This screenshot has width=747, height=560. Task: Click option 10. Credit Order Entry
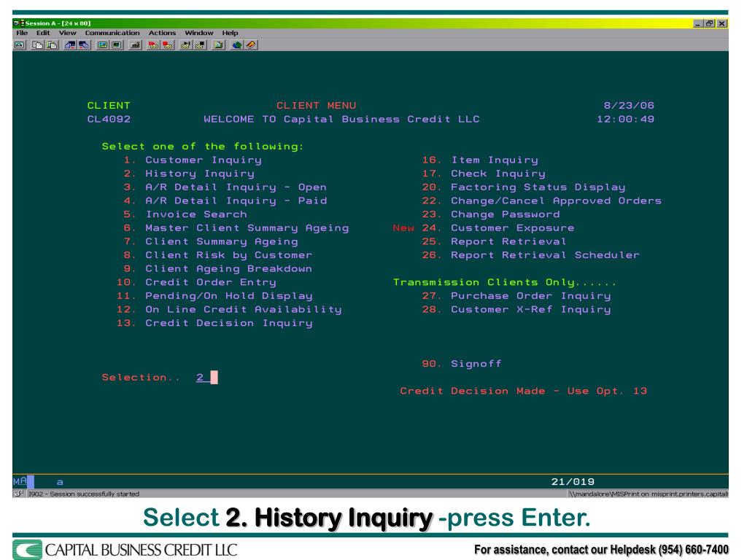pyautogui.click(x=196, y=282)
